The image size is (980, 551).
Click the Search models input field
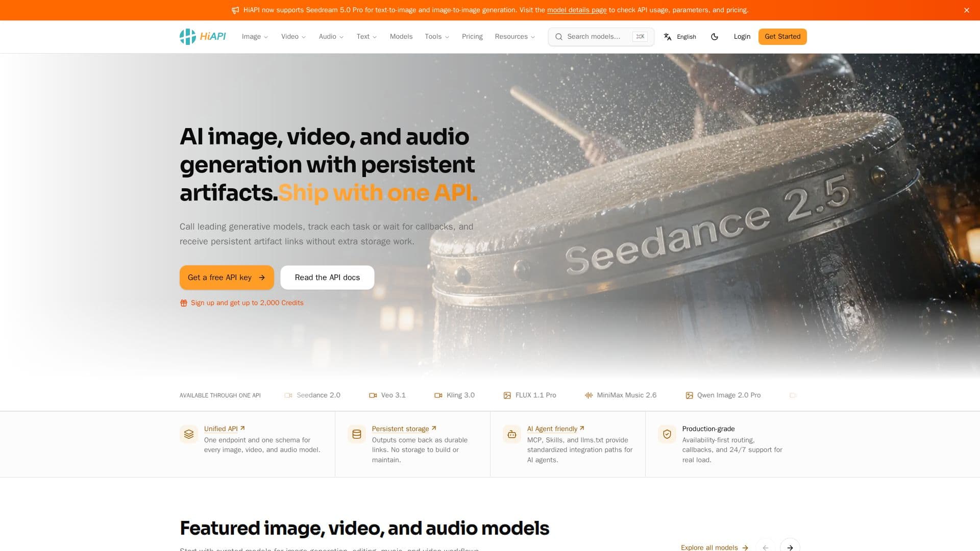click(x=601, y=37)
